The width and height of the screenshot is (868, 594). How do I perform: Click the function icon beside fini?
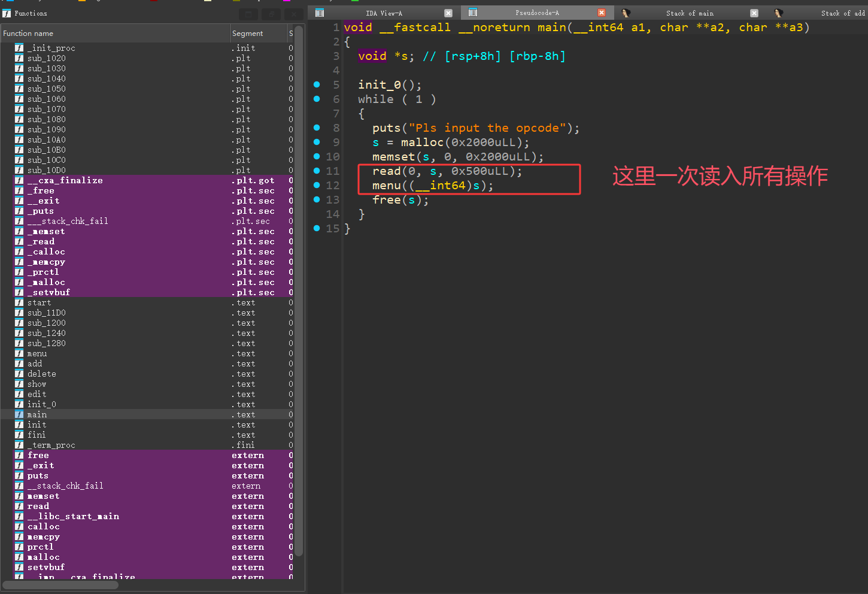coord(19,435)
